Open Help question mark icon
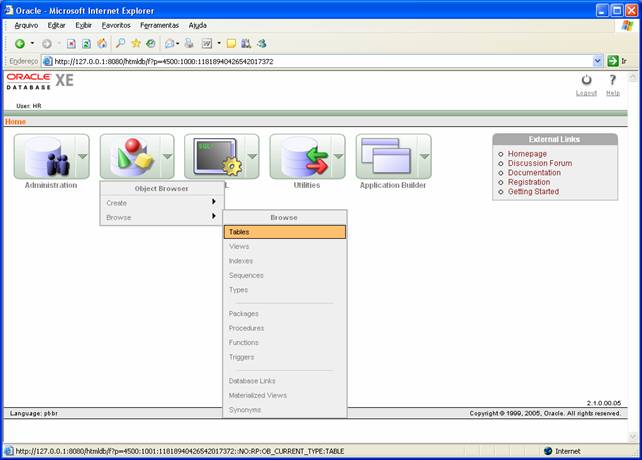 pos(613,81)
